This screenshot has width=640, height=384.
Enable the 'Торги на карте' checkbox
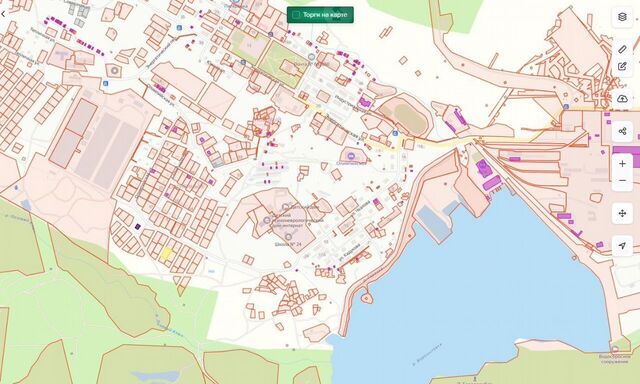click(x=296, y=15)
